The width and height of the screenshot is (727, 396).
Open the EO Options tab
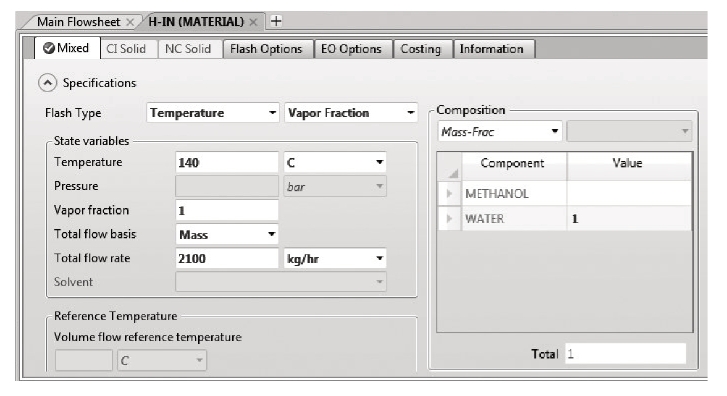(351, 49)
